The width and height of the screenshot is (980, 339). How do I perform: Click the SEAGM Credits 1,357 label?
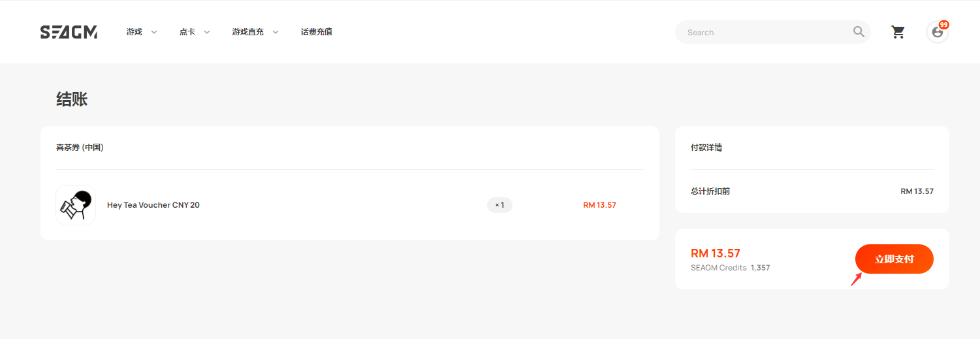point(731,268)
